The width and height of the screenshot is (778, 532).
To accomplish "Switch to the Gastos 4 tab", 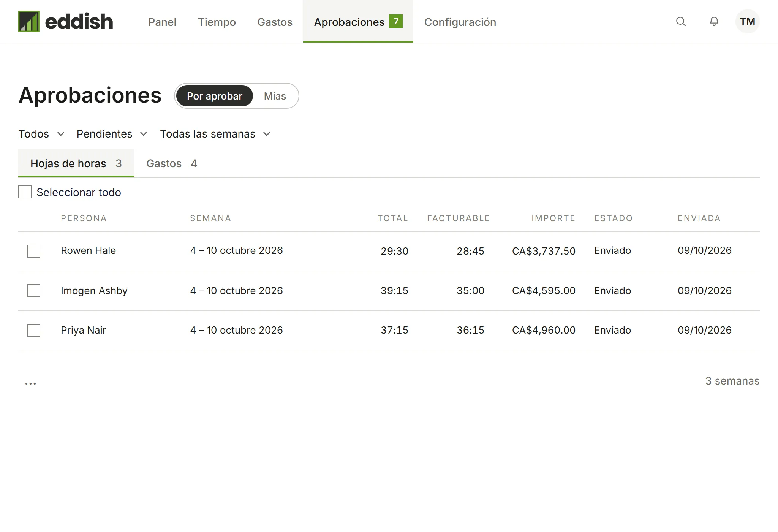I will coord(172,163).
